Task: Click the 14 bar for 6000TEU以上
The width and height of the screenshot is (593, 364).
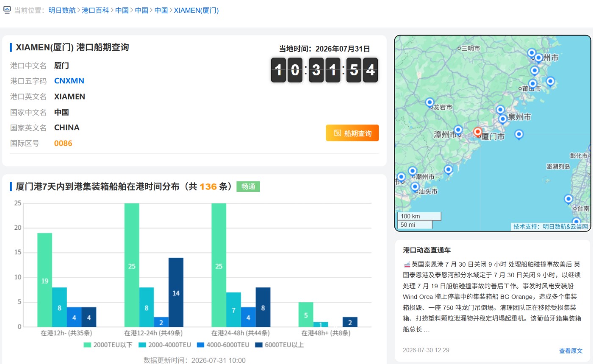Action: (x=176, y=292)
